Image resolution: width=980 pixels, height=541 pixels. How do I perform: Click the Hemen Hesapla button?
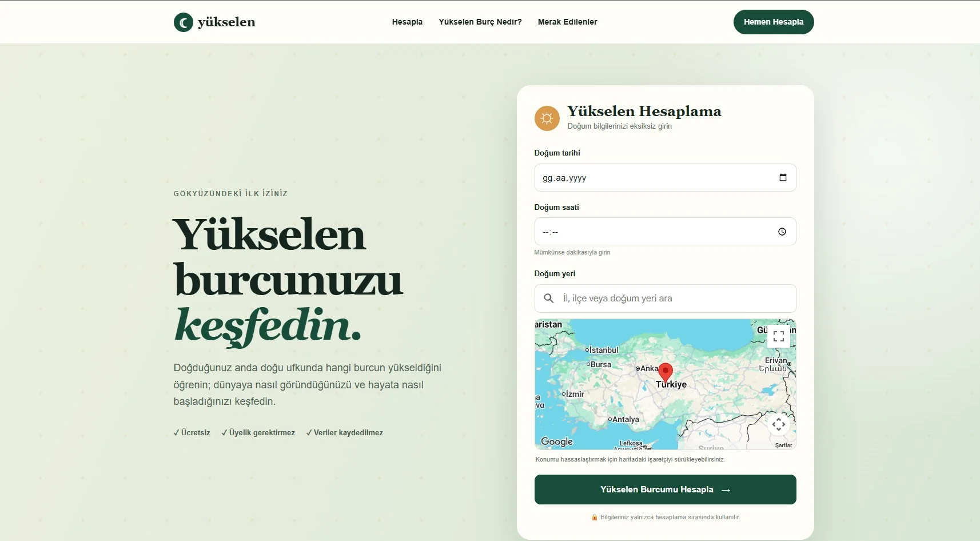(774, 22)
